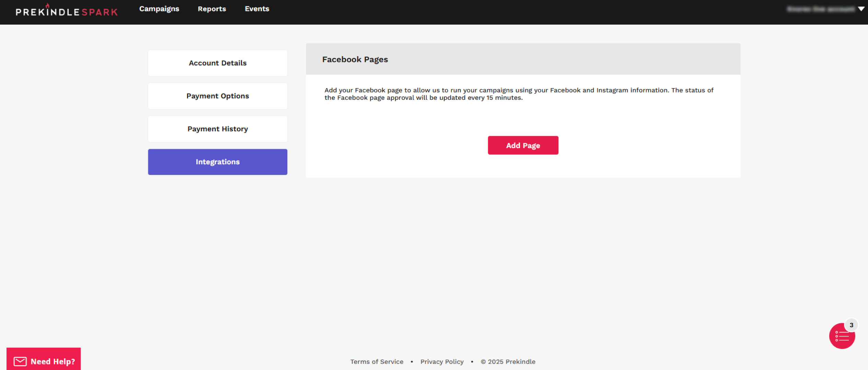Image resolution: width=868 pixels, height=370 pixels.
Task: Expand the account menu arrow
Action: pos(861,9)
